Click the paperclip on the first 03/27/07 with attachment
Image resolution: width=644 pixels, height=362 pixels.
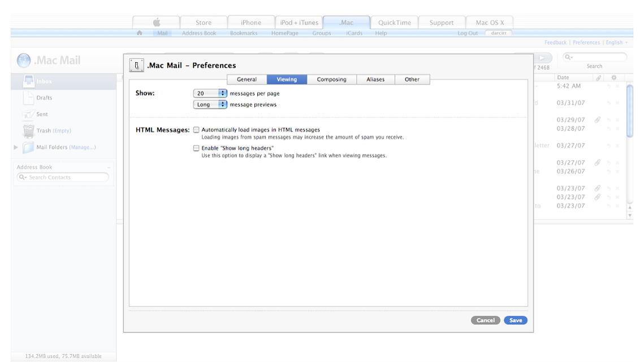pos(598,163)
